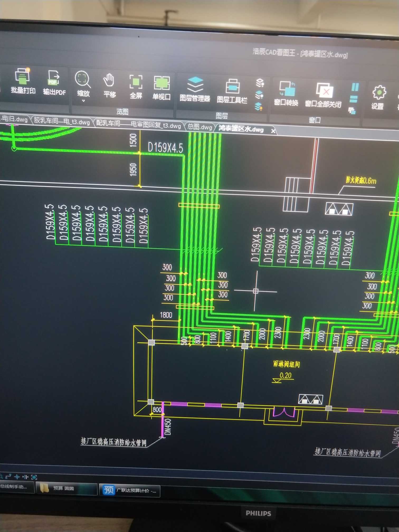This screenshot has height=532, width=399.
Task: Expand the arrow under 缩放
Action: 83,101
